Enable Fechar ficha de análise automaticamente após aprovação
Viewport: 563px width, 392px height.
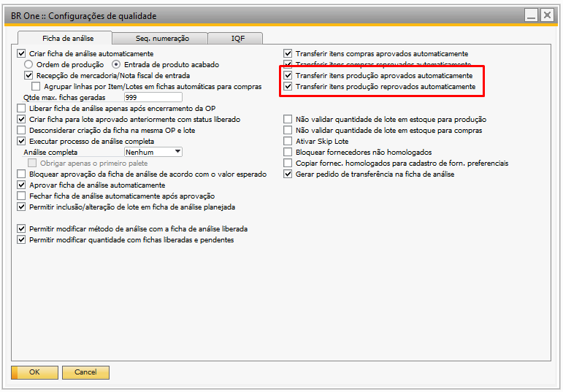coord(22,196)
